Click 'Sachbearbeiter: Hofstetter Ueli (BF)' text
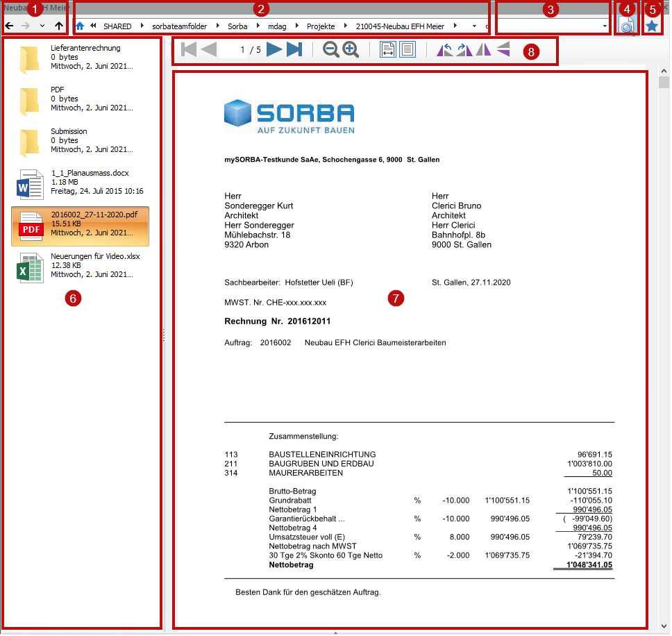The image size is (672, 636). 289,283
